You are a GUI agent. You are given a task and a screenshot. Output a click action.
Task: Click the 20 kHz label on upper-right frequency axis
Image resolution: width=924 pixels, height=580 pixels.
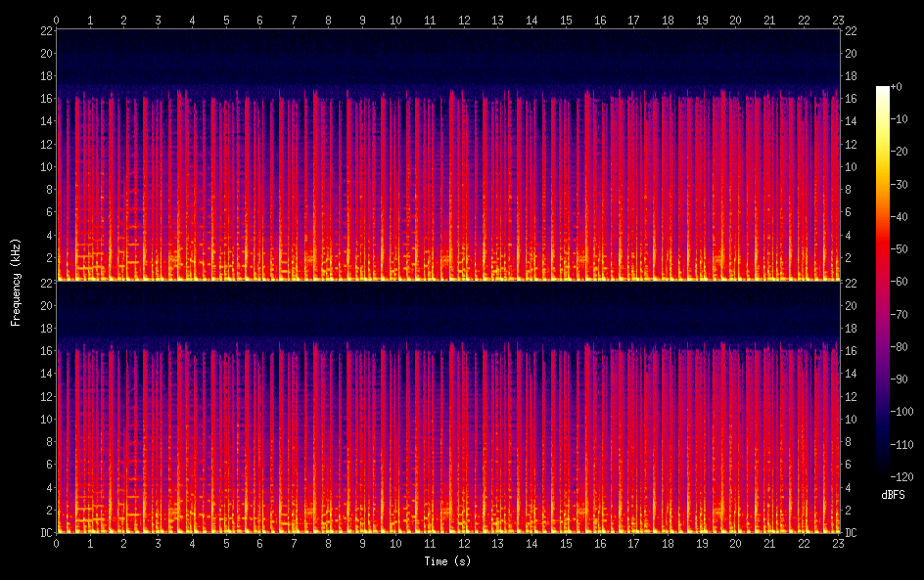(x=851, y=54)
